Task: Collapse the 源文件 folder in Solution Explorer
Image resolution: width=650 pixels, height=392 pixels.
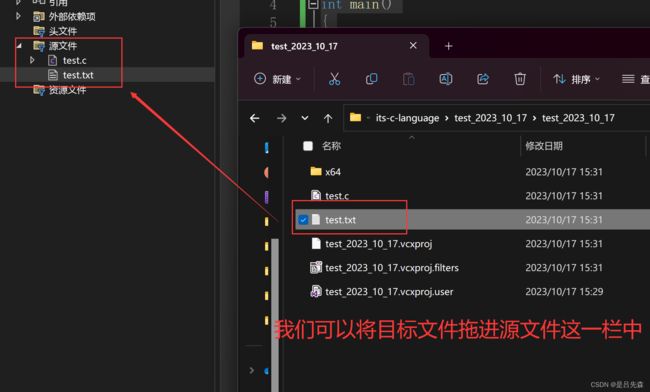Action: pyautogui.click(x=19, y=46)
